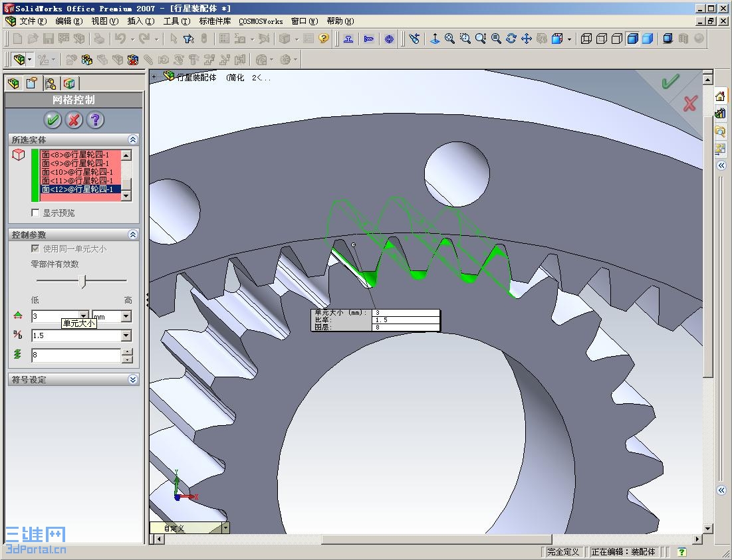Open the 插入(I) menu
This screenshot has height=560, width=732.
pyautogui.click(x=141, y=21)
